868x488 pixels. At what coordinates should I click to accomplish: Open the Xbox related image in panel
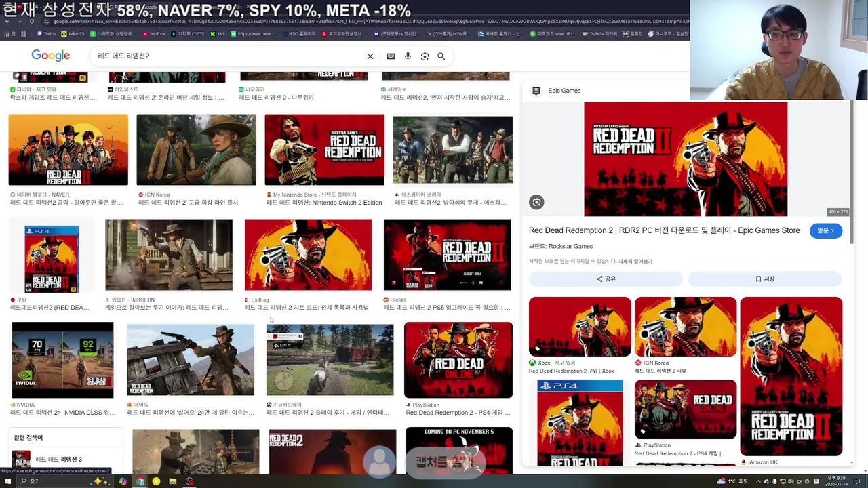[580, 327]
